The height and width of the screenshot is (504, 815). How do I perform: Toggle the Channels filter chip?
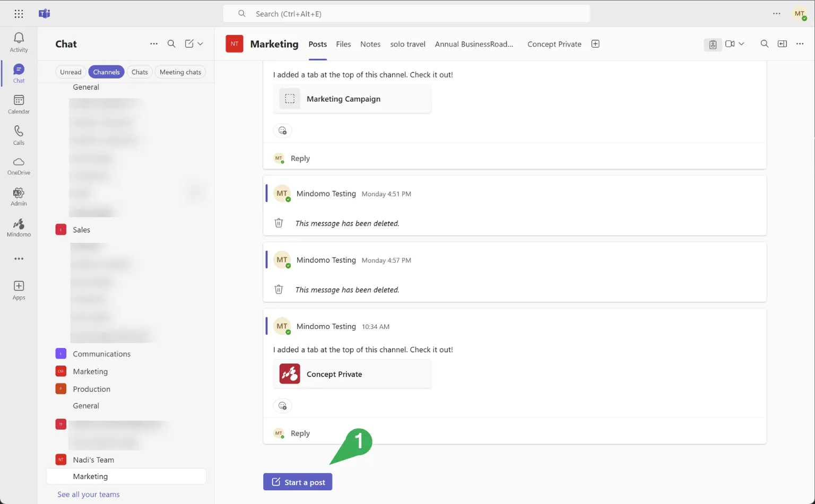(x=106, y=72)
